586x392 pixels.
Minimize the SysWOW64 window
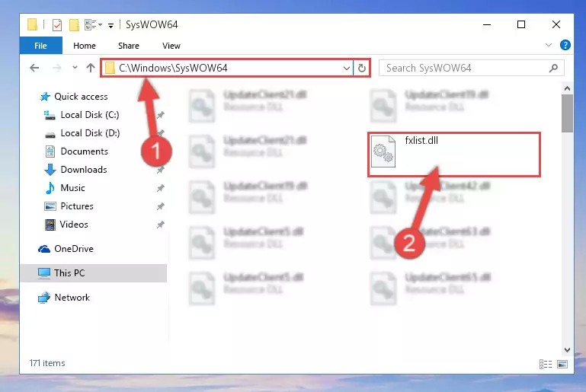coord(487,24)
